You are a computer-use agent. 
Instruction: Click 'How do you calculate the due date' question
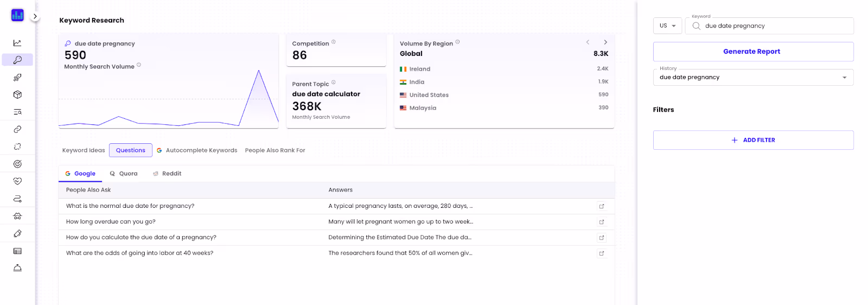coord(141,238)
